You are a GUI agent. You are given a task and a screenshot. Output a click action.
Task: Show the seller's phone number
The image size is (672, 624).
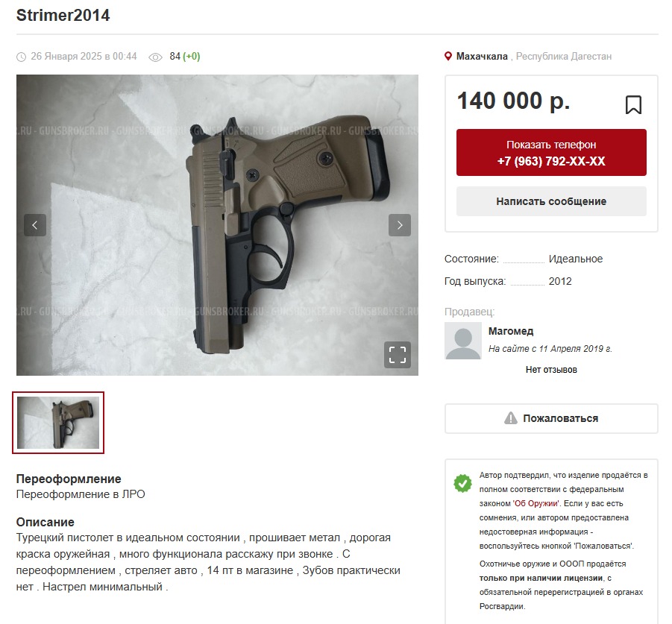[x=551, y=153]
